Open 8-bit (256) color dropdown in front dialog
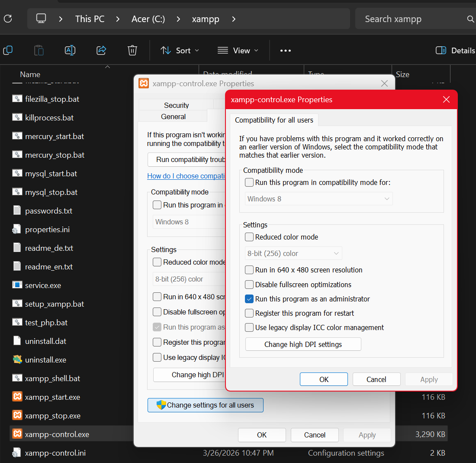Image resolution: width=476 pixels, height=463 pixels. pos(293,253)
